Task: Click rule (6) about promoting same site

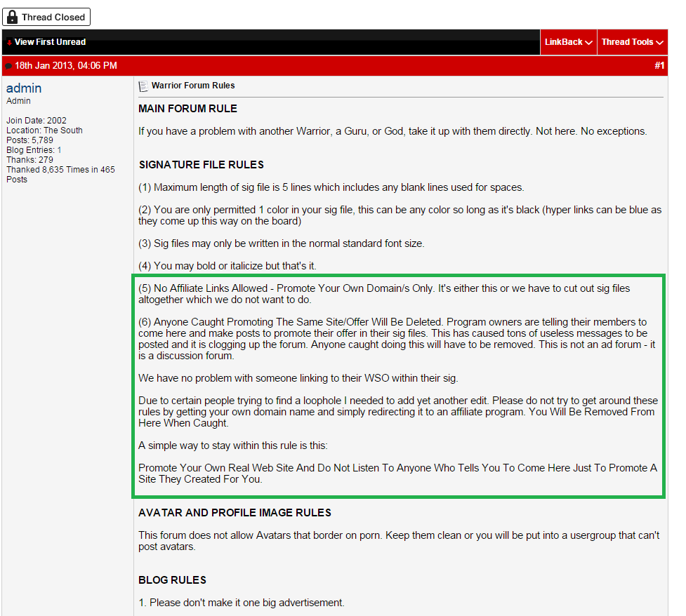Action: coord(397,339)
